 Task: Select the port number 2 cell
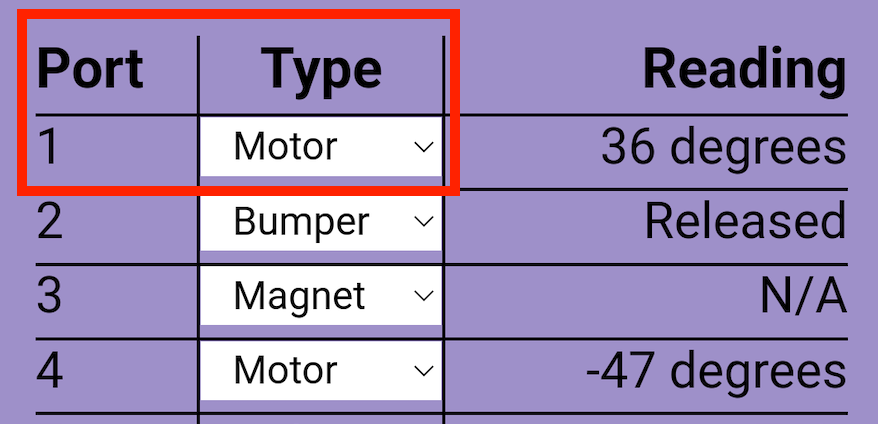50,222
